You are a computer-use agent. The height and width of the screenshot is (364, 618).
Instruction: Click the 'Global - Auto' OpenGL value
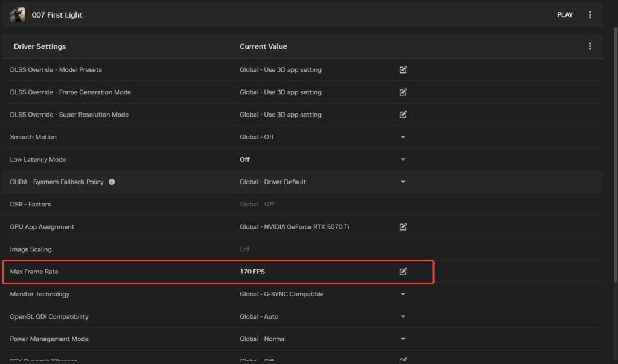[259, 316]
